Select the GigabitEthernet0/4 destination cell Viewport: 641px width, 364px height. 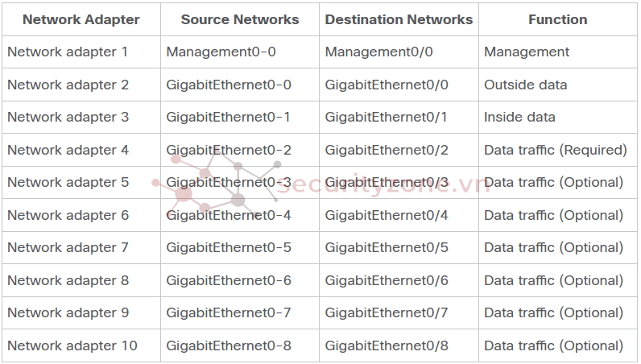[399, 215]
